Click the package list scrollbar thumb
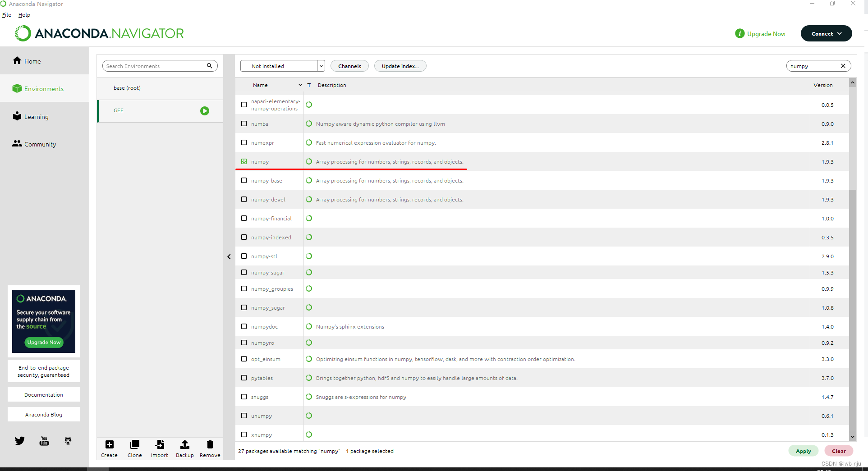This screenshot has width=868, height=471. 852,311
